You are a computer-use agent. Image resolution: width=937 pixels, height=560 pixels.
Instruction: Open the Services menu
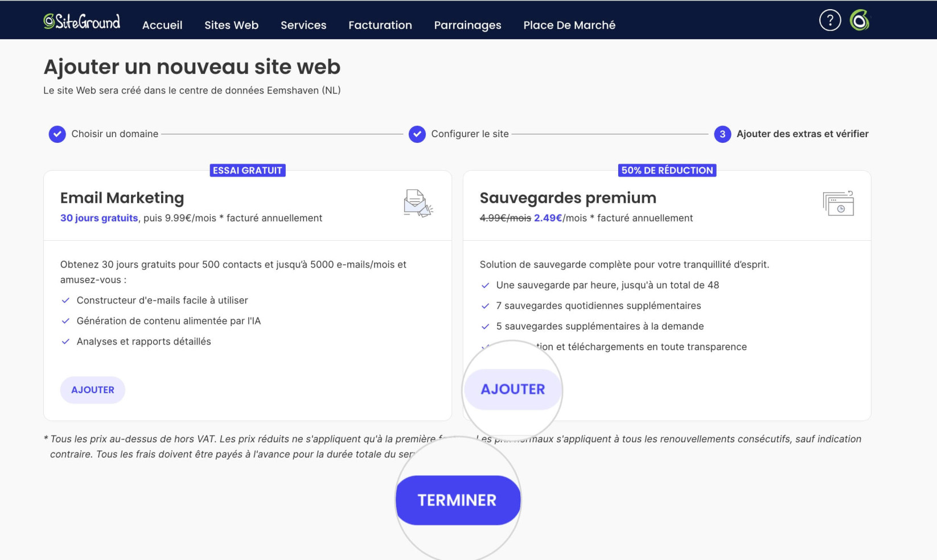pyautogui.click(x=303, y=25)
